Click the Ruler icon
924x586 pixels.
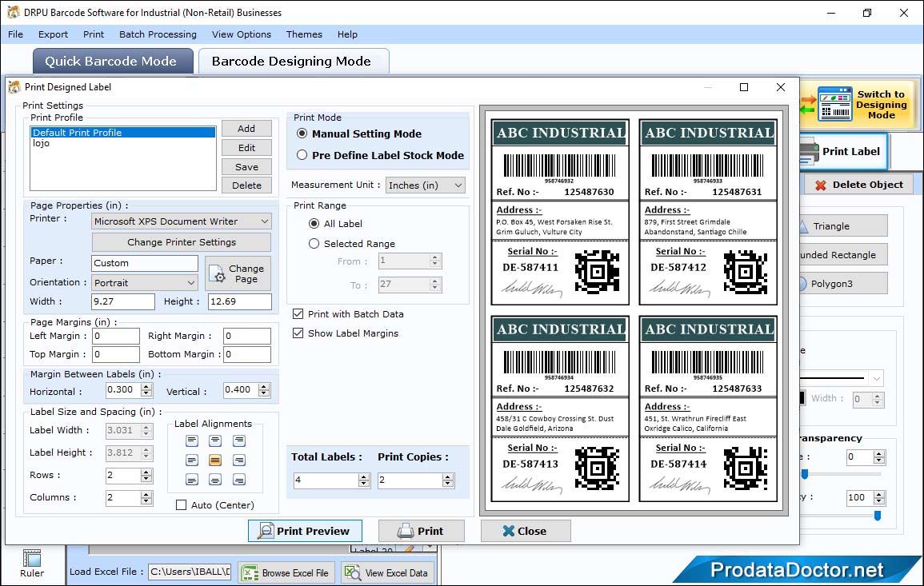coord(32,558)
